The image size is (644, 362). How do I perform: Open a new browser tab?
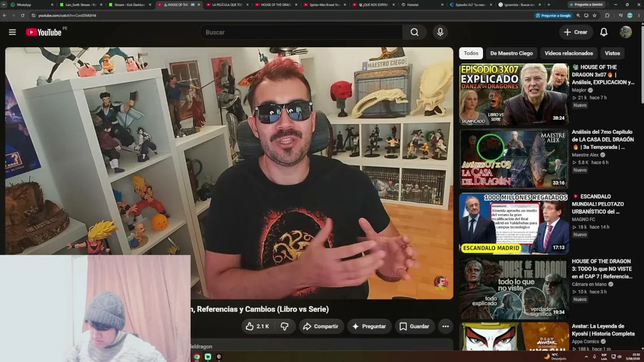548,5
